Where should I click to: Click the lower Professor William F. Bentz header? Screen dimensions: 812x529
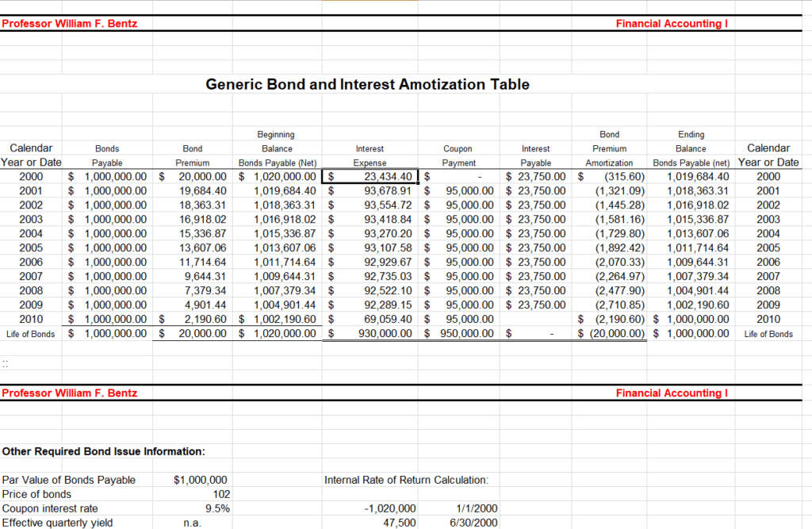coord(70,393)
